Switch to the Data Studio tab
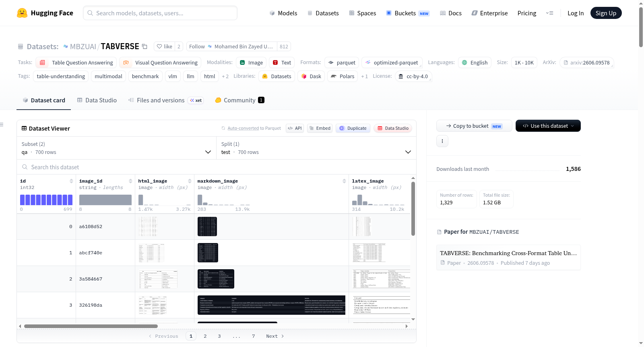This screenshot has width=644, height=347. click(x=97, y=100)
